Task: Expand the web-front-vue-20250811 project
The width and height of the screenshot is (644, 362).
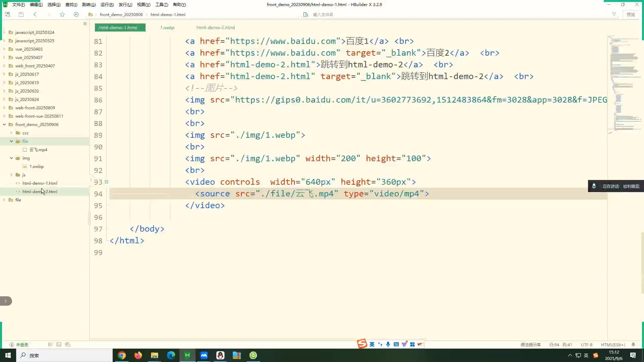Action: [x=4, y=116]
